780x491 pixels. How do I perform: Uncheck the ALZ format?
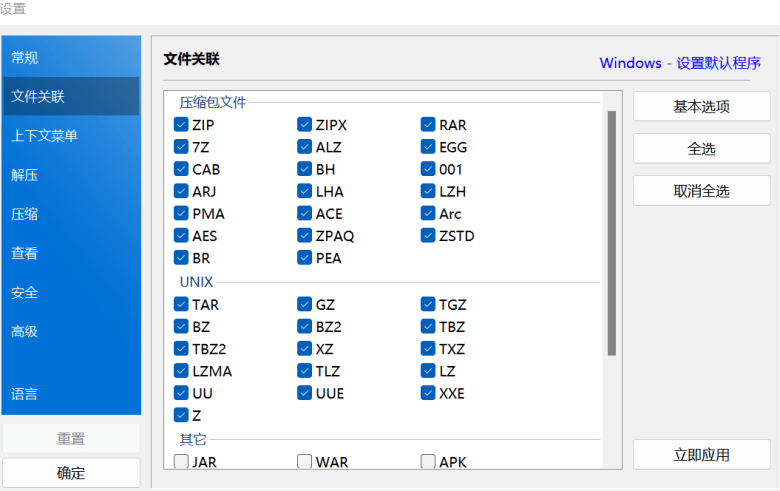tap(304, 147)
